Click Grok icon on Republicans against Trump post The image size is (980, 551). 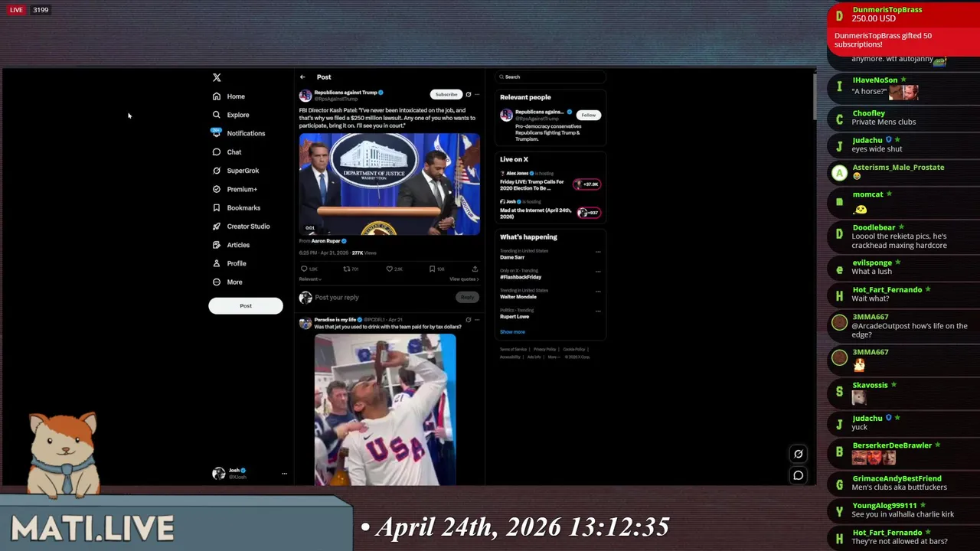click(x=469, y=94)
